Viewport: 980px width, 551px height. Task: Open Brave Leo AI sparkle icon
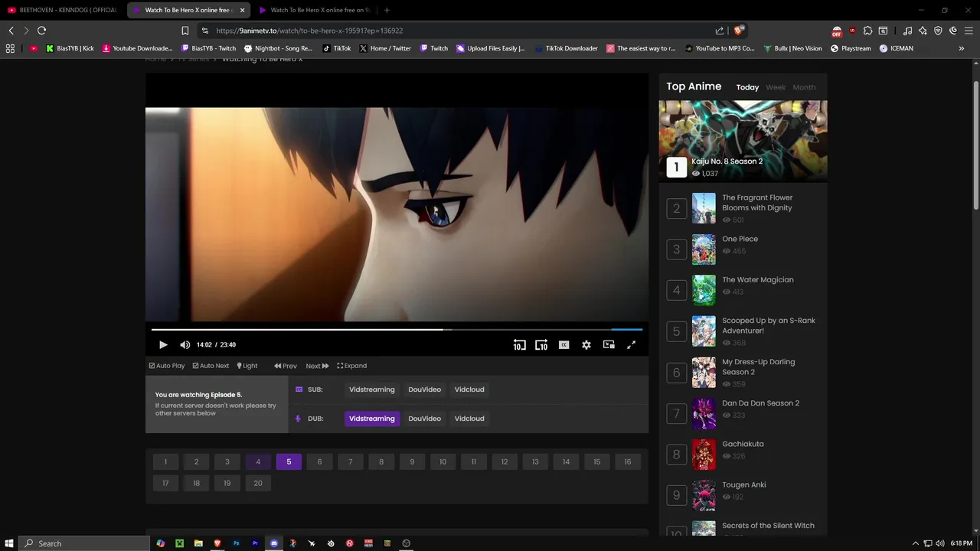pyautogui.click(x=923, y=31)
